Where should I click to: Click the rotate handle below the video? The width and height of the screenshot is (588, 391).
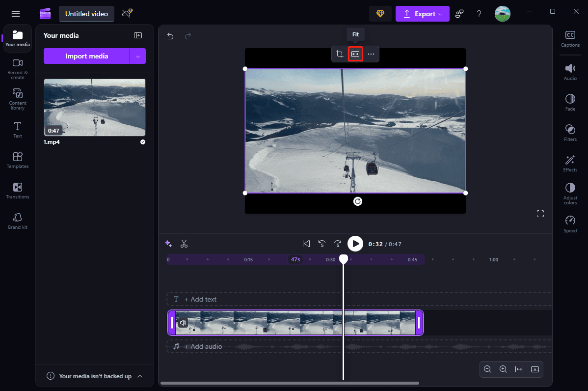[358, 201]
